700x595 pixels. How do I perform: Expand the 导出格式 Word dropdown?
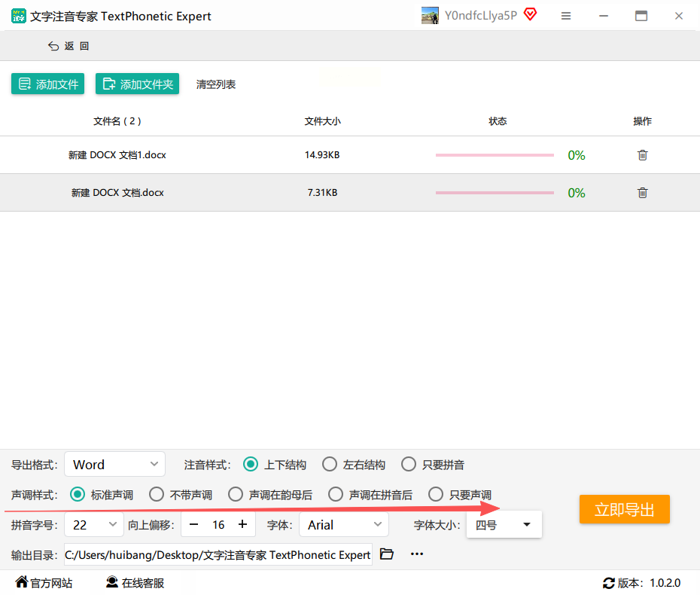[x=115, y=465]
